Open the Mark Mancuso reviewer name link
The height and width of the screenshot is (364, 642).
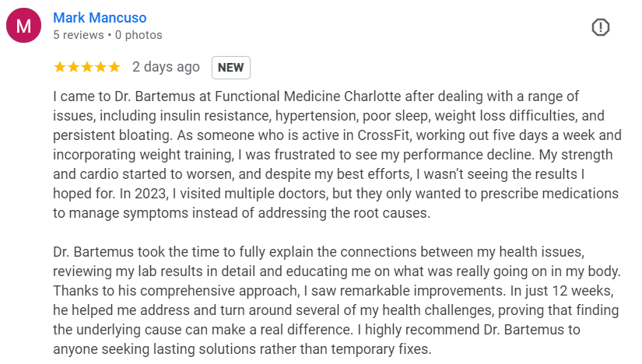[x=100, y=17]
